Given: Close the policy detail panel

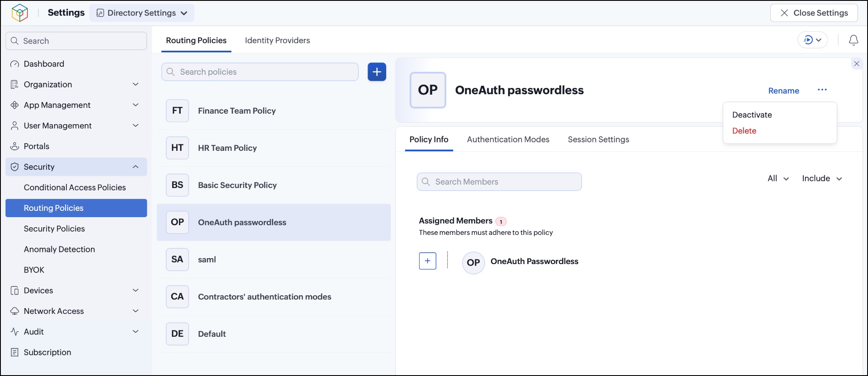Looking at the screenshot, I should [857, 64].
